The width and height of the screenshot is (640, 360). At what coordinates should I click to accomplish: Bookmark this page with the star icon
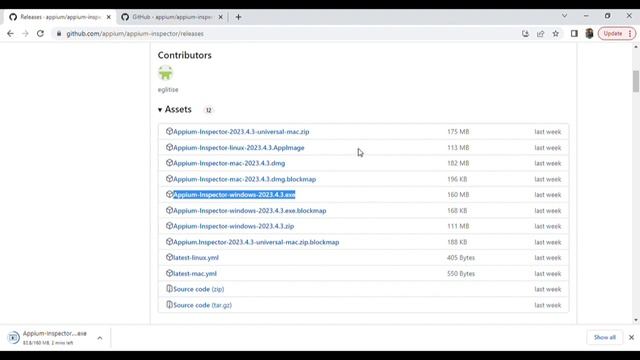pos(556,34)
